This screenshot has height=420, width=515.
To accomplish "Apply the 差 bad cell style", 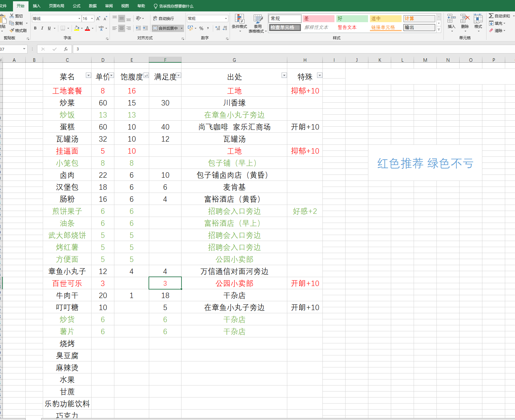I will coord(318,18).
